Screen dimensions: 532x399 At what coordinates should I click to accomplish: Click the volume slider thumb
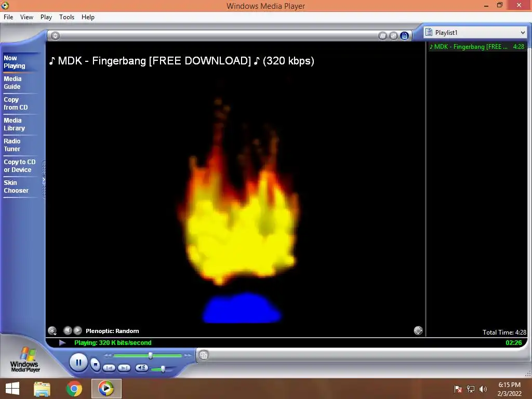point(163,369)
